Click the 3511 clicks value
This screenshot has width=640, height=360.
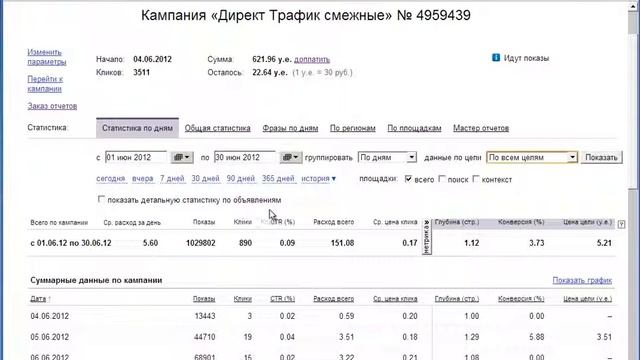click(x=142, y=73)
